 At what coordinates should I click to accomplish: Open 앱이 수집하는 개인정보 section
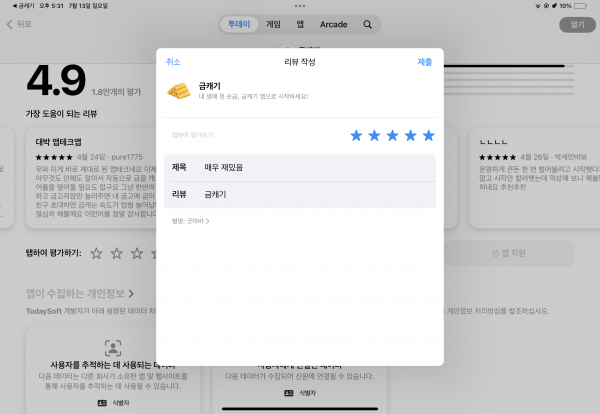pos(80,293)
